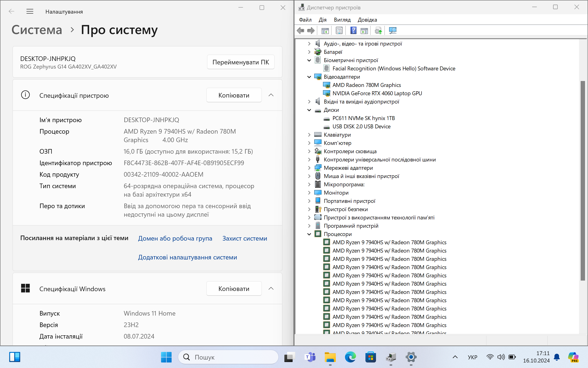
Task: Select Facial Recognition (Windows Hello) Software Device
Action: 394,68
